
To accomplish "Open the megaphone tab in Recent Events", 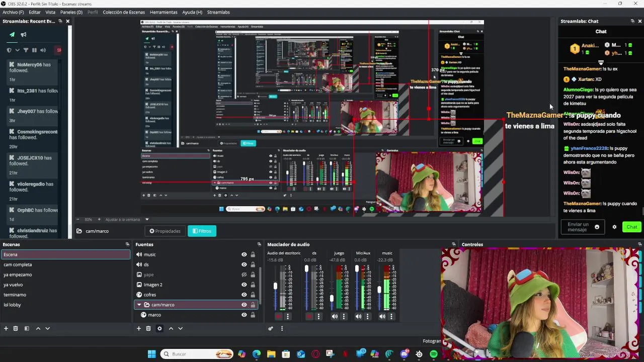I will click(24, 35).
